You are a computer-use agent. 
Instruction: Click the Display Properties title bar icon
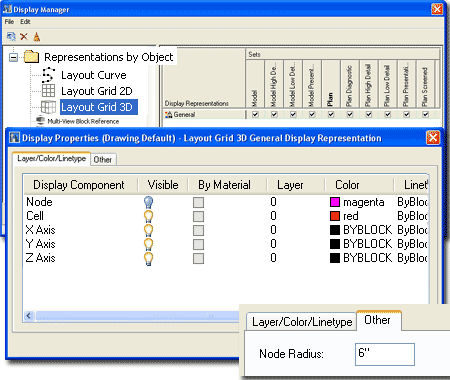[14, 137]
